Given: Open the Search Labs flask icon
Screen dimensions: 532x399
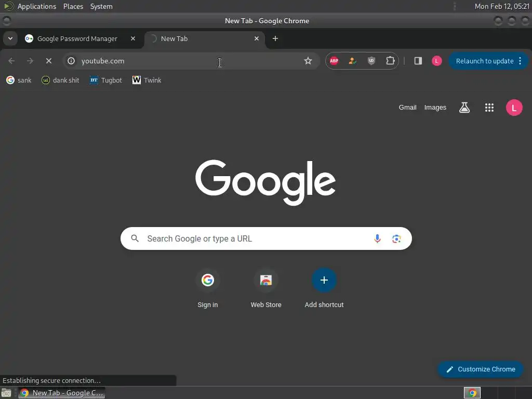Looking at the screenshot, I should 464,108.
